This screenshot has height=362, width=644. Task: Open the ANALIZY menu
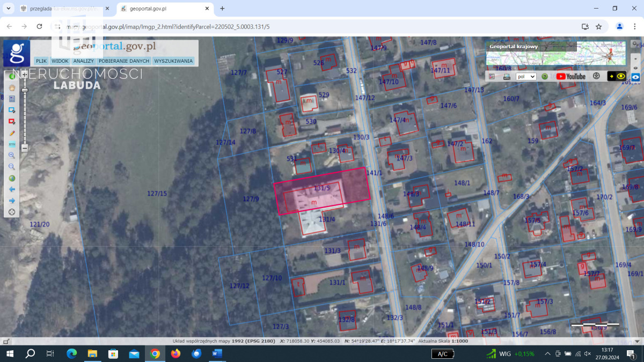click(x=84, y=61)
